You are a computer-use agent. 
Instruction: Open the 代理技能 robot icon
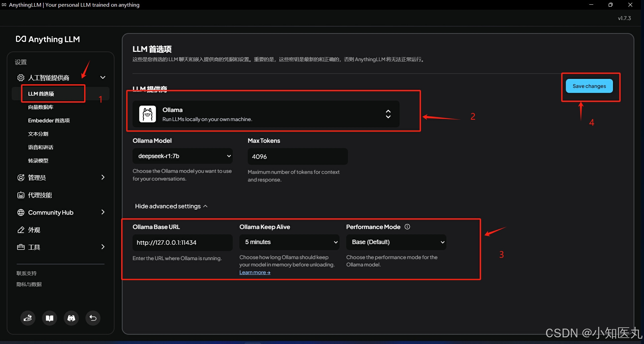(20, 195)
